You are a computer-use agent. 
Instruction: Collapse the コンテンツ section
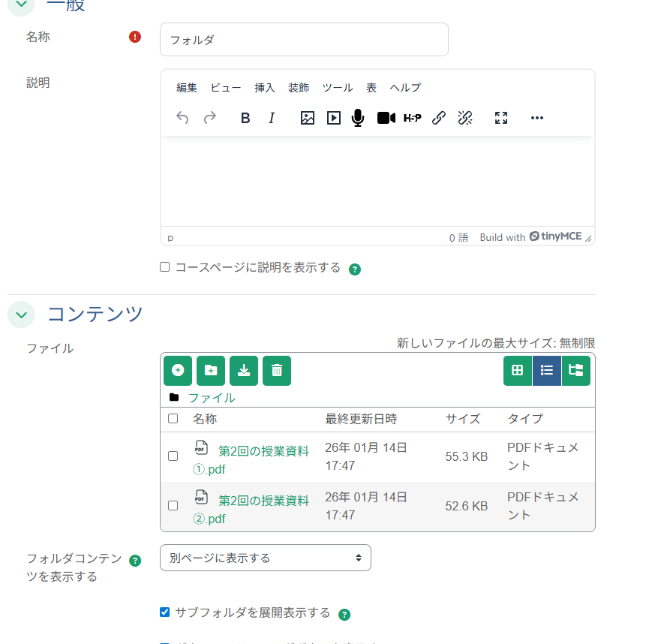pos(21,314)
